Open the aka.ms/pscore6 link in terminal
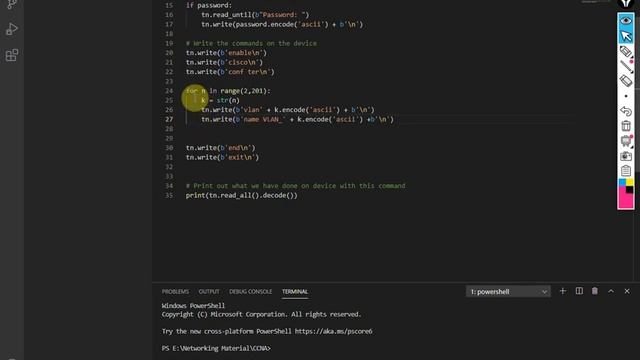Viewport: 640px width, 360px height. coord(333,331)
